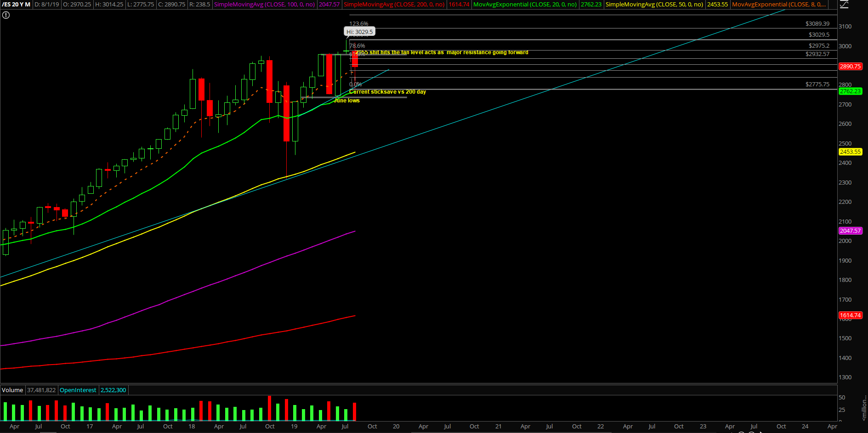Click the D: 8/1/19 date readout
The image size is (868, 433).
pos(47,4)
